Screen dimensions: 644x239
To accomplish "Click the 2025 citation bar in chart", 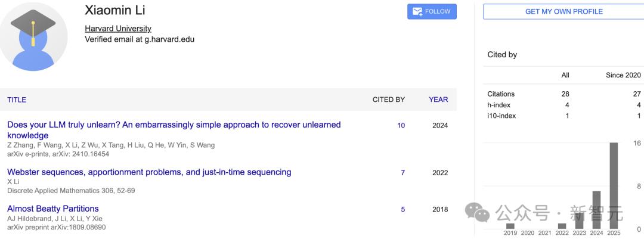I will 614,186.
